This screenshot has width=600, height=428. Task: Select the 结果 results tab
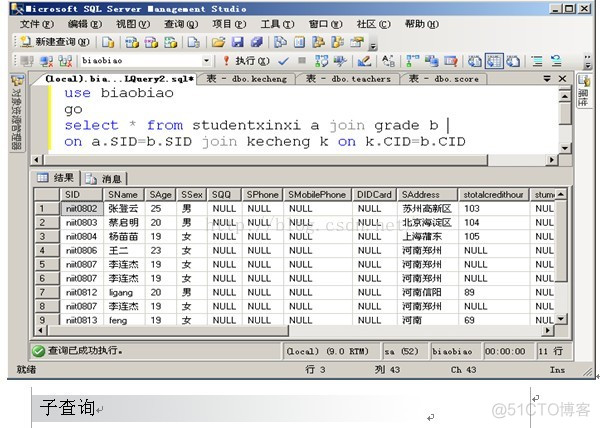point(55,178)
